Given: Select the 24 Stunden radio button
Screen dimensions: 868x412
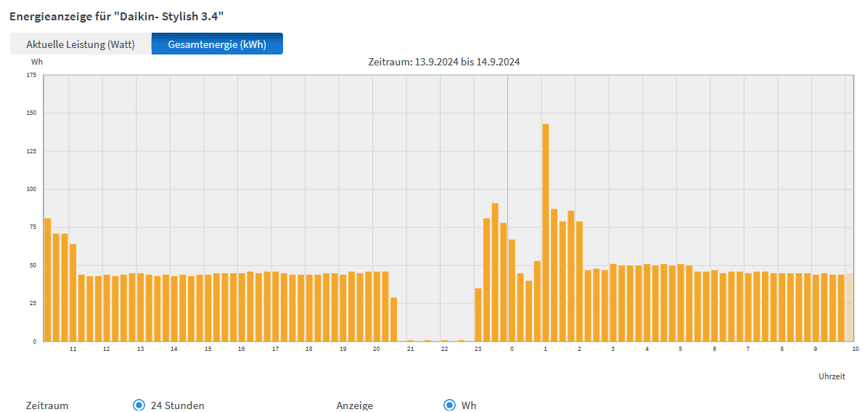Looking at the screenshot, I should pyautogui.click(x=139, y=405).
